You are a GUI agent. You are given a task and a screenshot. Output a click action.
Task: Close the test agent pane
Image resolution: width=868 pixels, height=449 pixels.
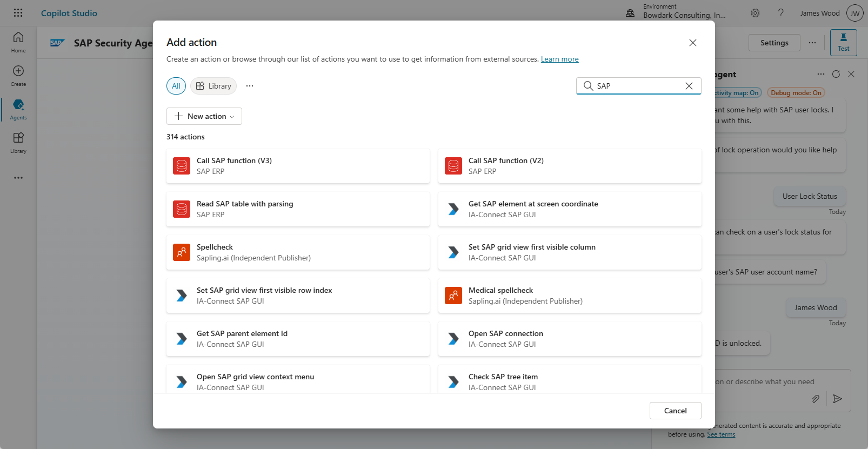[851, 74]
